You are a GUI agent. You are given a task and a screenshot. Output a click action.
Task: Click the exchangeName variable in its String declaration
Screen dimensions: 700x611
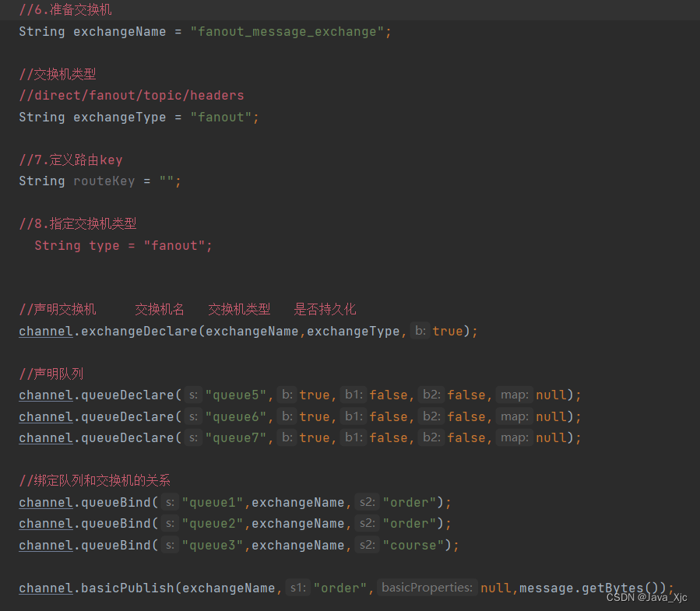pyautogui.click(x=120, y=32)
